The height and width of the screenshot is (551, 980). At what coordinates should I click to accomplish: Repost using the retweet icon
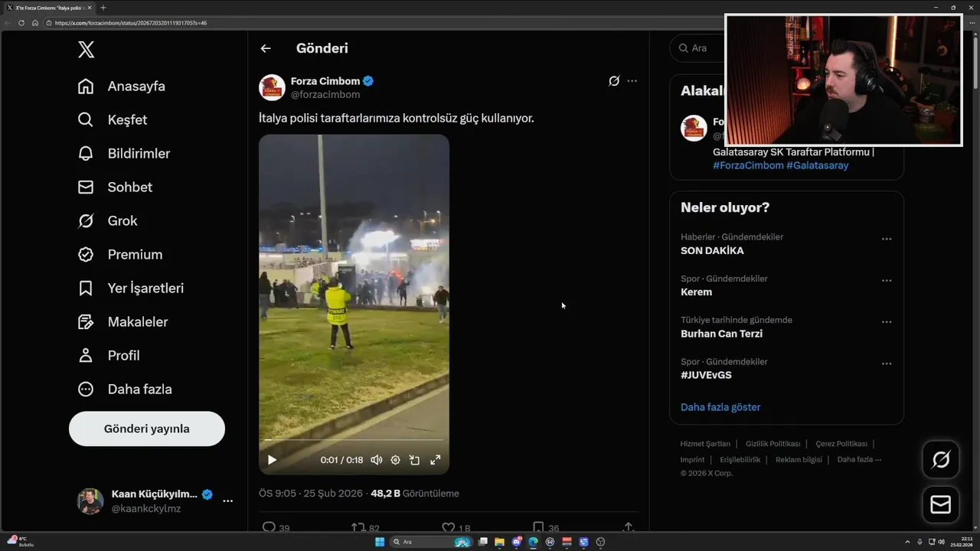358,527
